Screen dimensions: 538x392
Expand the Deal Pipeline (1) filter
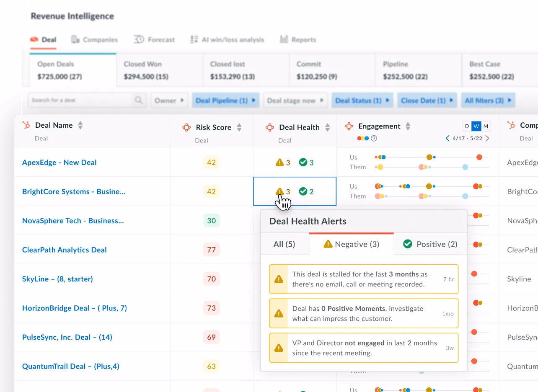point(225,101)
